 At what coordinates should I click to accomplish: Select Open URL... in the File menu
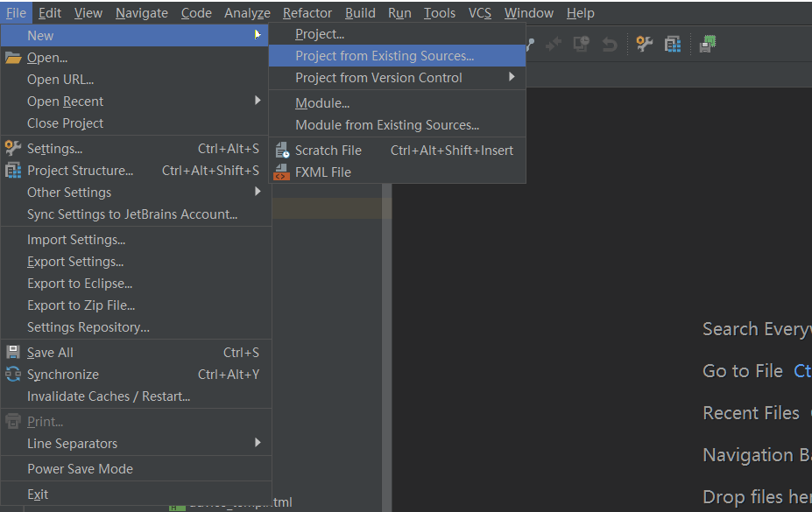[135, 80]
